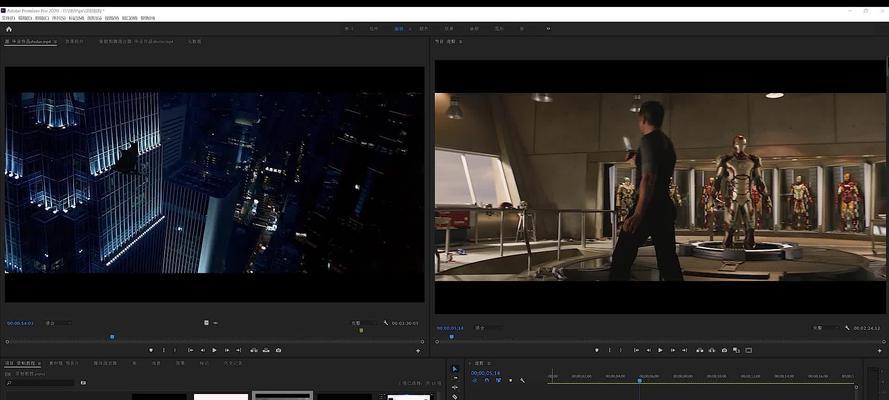889x400 pixels.
Task: Overwrite source clip into the sequence
Action: [266, 350]
